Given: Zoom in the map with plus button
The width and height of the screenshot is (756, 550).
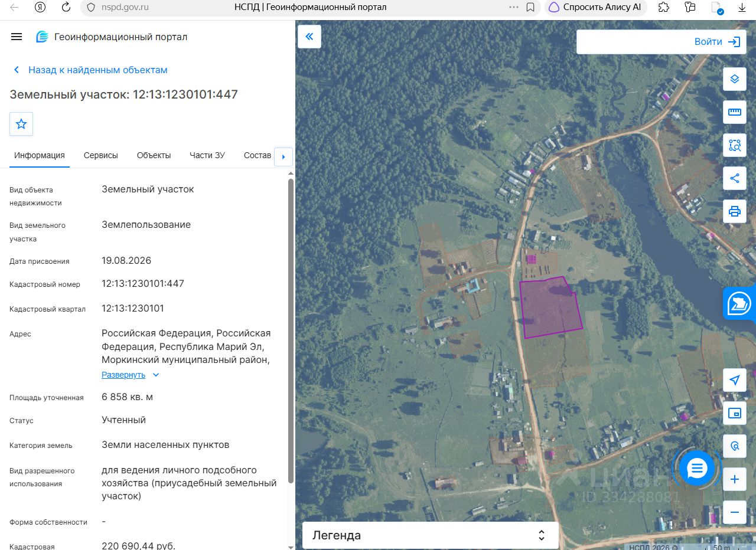Looking at the screenshot, I should point(735,479).
